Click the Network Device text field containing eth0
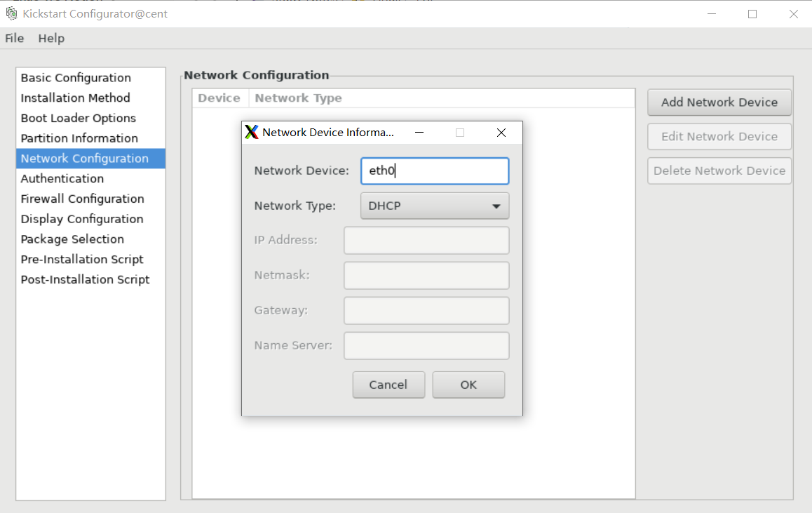 (435, 171)
